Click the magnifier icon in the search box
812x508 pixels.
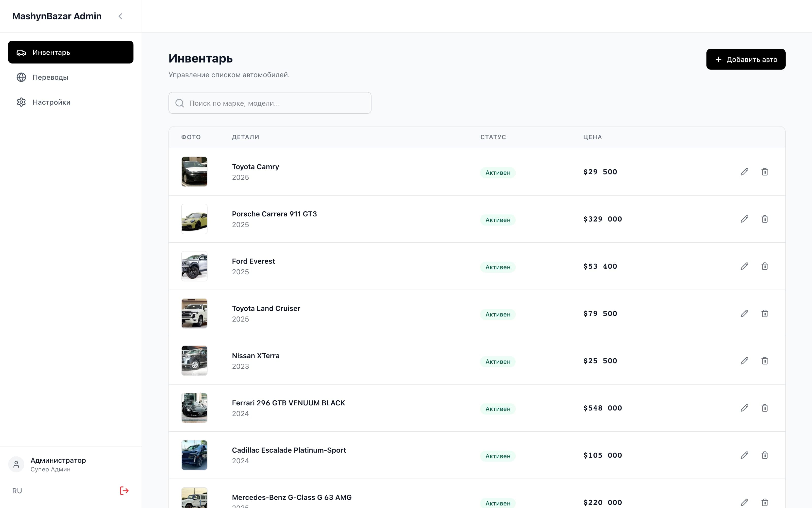[x=180, y=103]
